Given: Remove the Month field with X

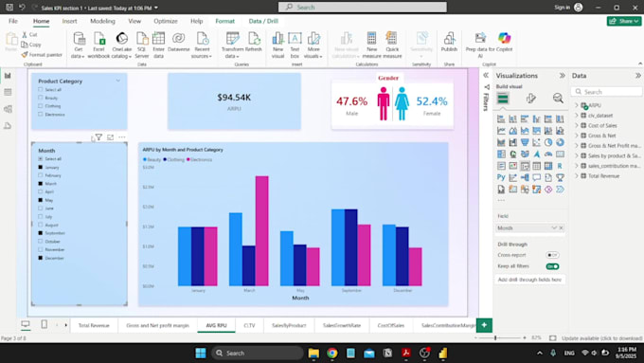Looking at the screenshot, I should pyautogui.click(x=561, y=227).
